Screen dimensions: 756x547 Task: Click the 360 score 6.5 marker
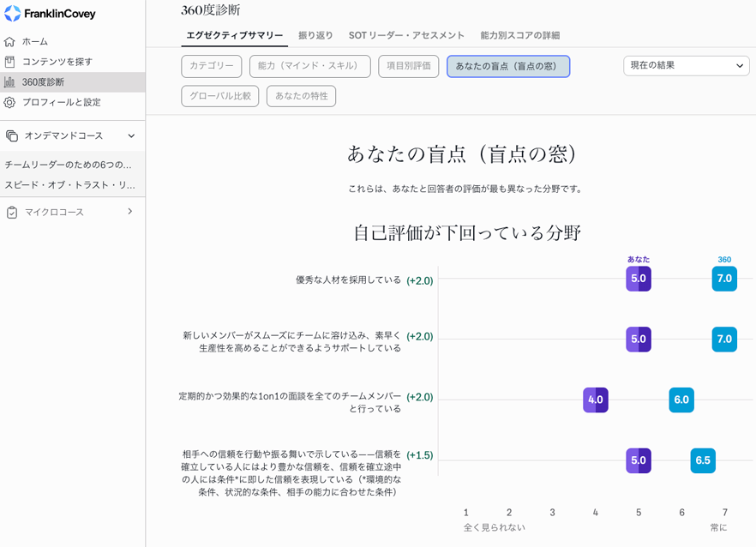tap(702, 460)
